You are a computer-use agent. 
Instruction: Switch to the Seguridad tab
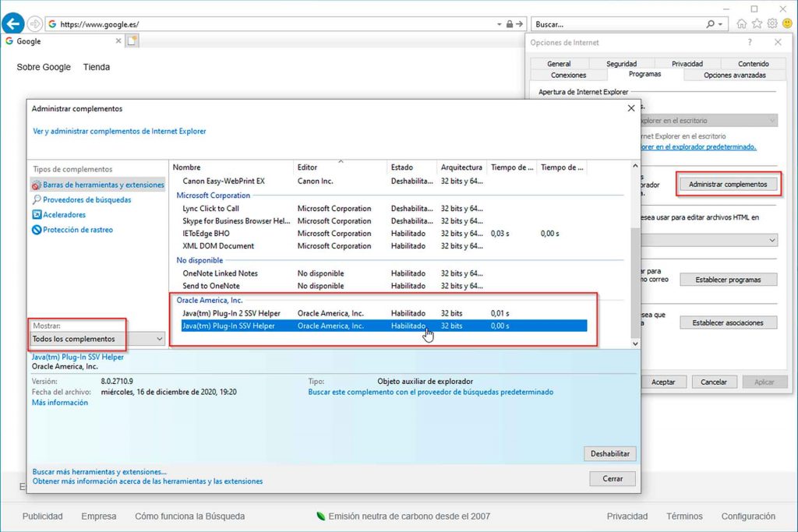[x=621, y=64]
